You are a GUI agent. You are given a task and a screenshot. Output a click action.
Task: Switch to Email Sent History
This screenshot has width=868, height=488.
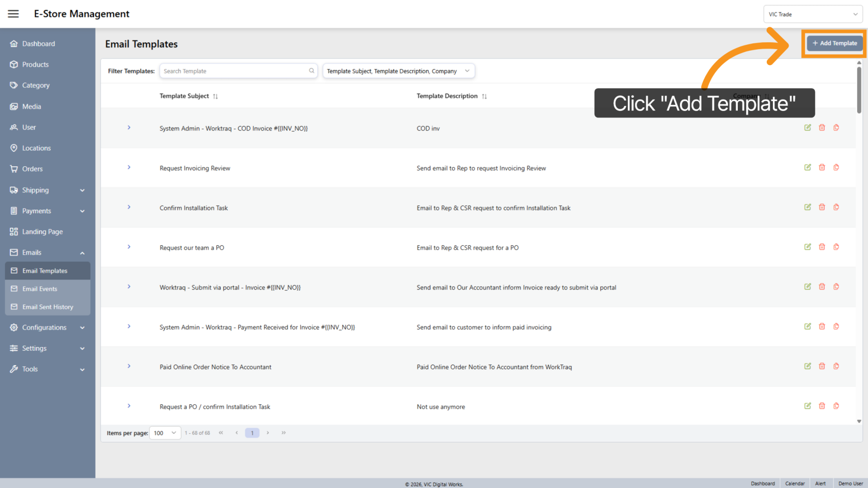[48, 307]
